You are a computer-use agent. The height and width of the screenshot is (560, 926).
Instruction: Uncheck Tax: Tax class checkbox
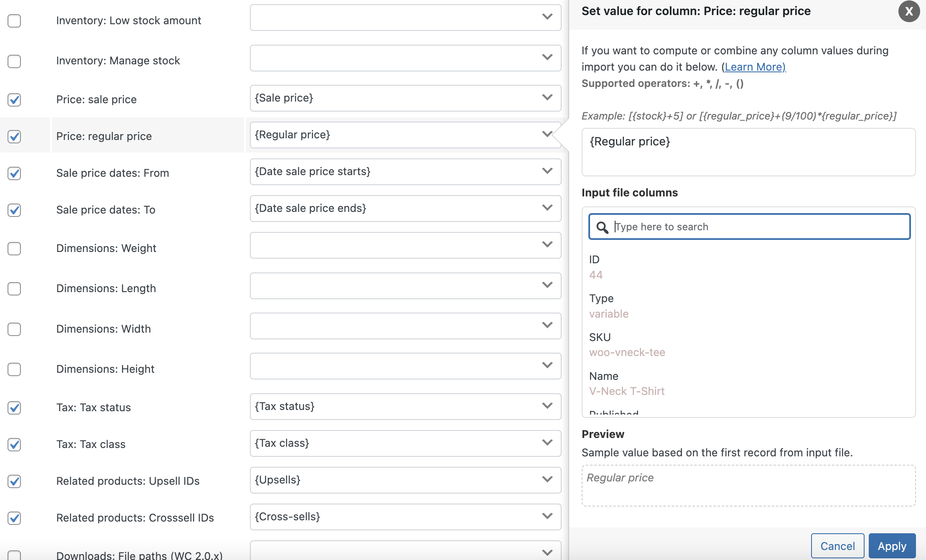(x=14, y=444)
